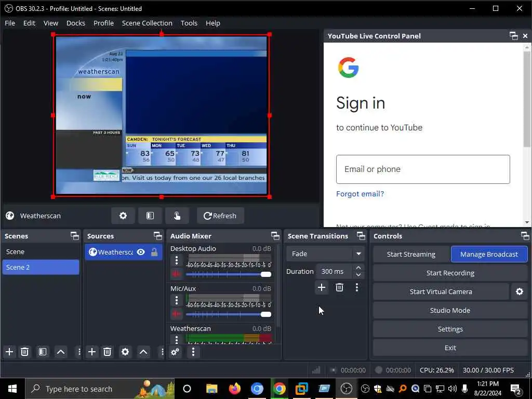Add a new source with plus icon
Image resolution: width=532 pixels, height=399 pixels.
[92, 352]
